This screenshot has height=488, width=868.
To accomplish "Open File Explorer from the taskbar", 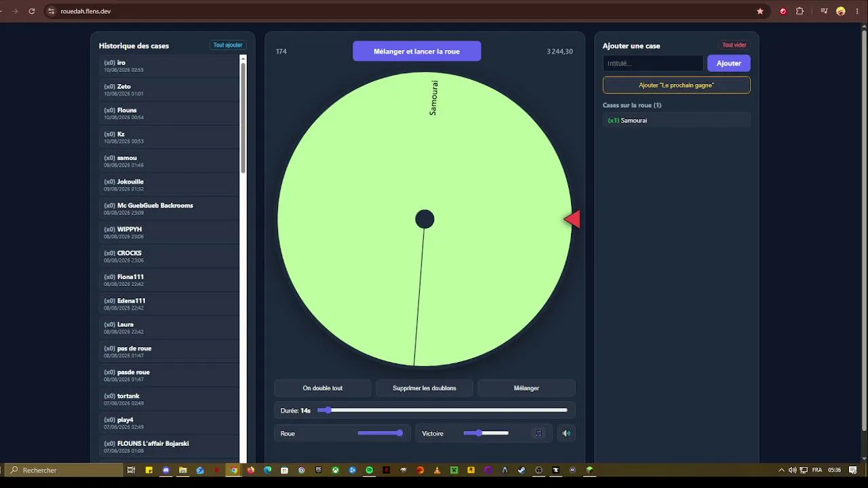I will [183, 470].
